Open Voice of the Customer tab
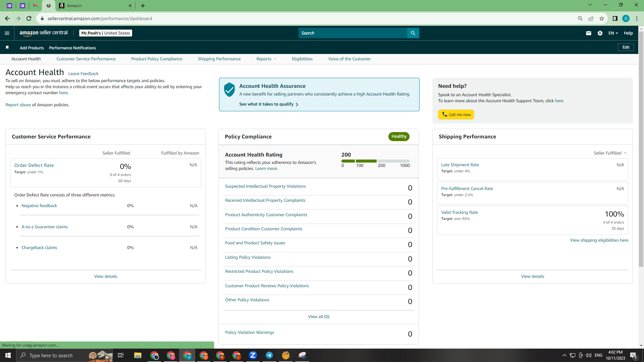This screenshot has height=362, width=644. pyautogui.click(x=350, y=59)
